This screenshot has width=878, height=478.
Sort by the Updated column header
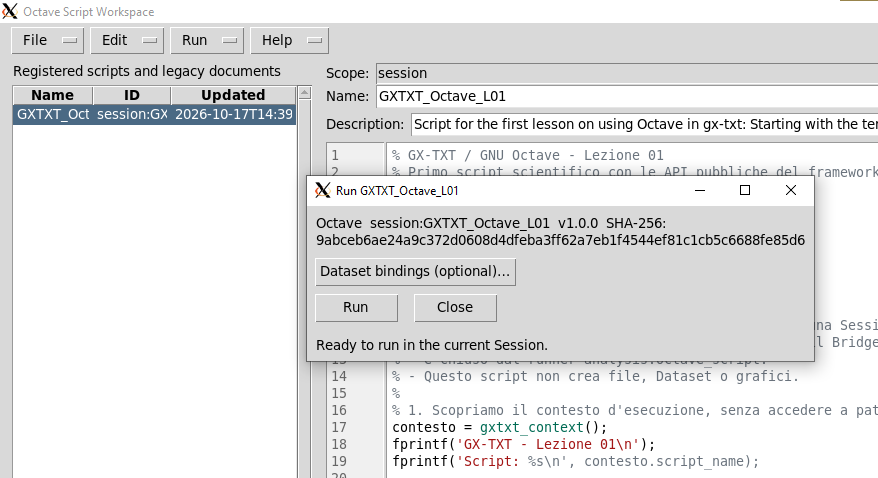coord(233,95)
